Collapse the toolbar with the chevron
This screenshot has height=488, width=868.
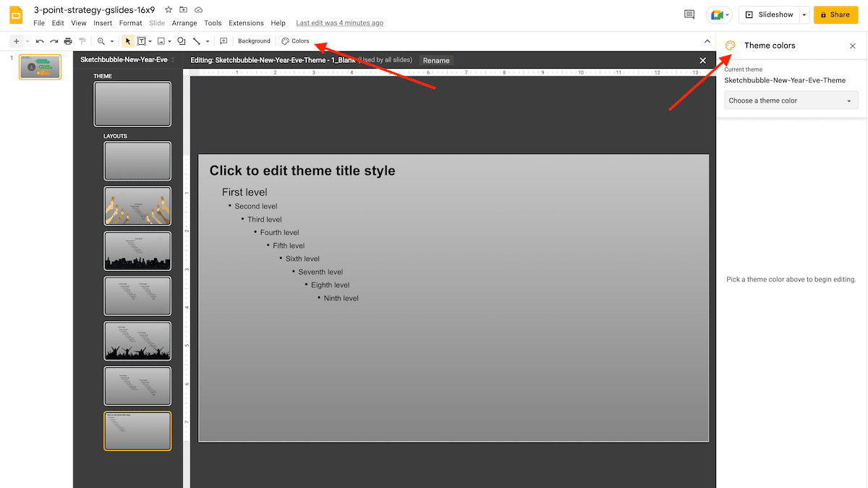coord(707,41)
